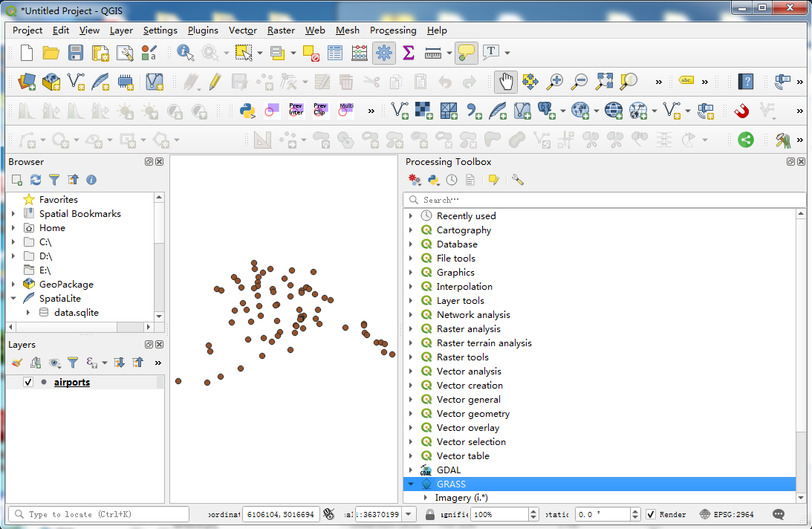Viewport: 812px width, 529px height.
Task: Select the GeoPackage item in Browser
Action: (x=66, y=284)
